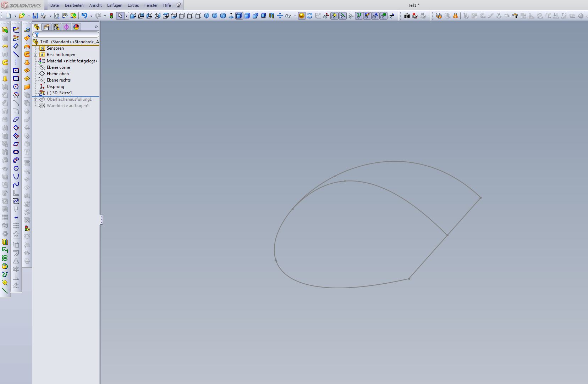Click the blue Undo arrow
588x384 pixels.
point(84,16)
